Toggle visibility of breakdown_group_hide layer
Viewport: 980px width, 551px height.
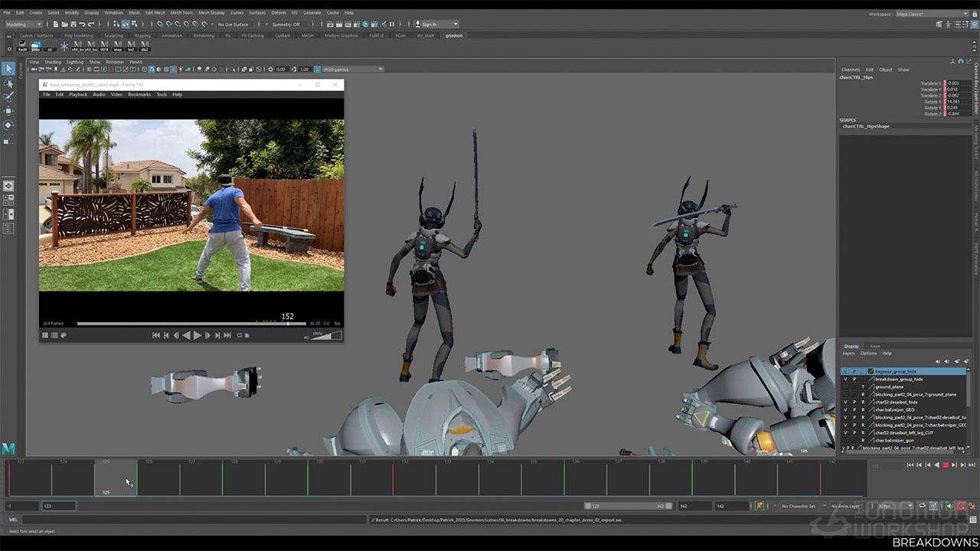[845, 379]
